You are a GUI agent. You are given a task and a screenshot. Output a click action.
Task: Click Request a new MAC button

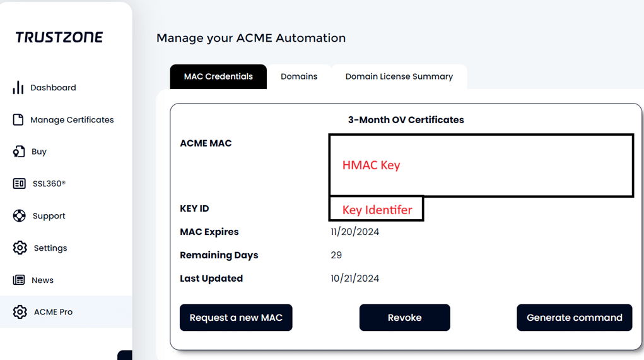click(x=236, y=318)
